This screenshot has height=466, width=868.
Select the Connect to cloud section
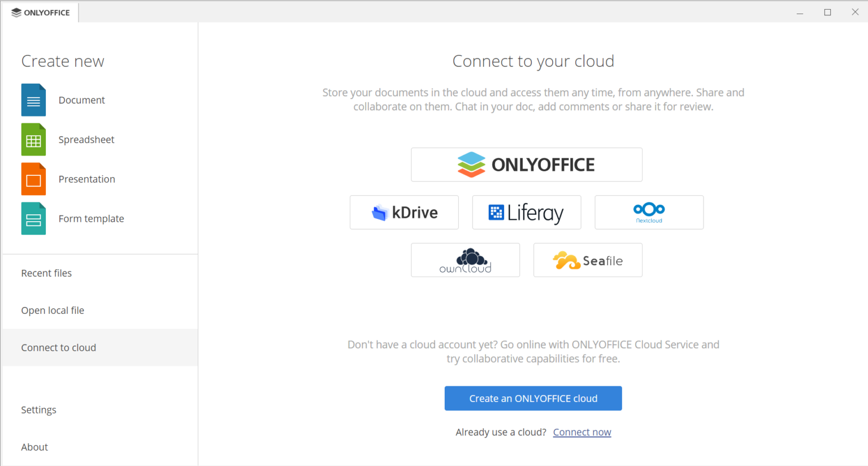[x=58, y=347]
